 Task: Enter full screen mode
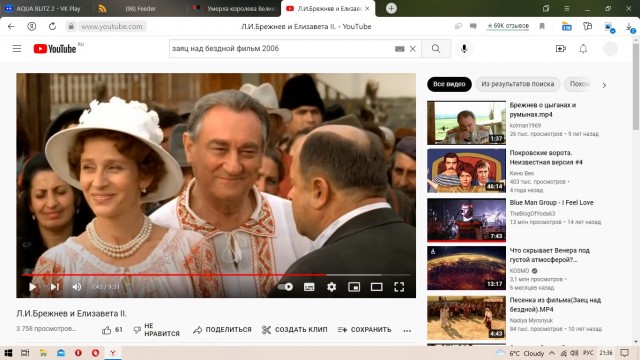(x=399, y=287)
